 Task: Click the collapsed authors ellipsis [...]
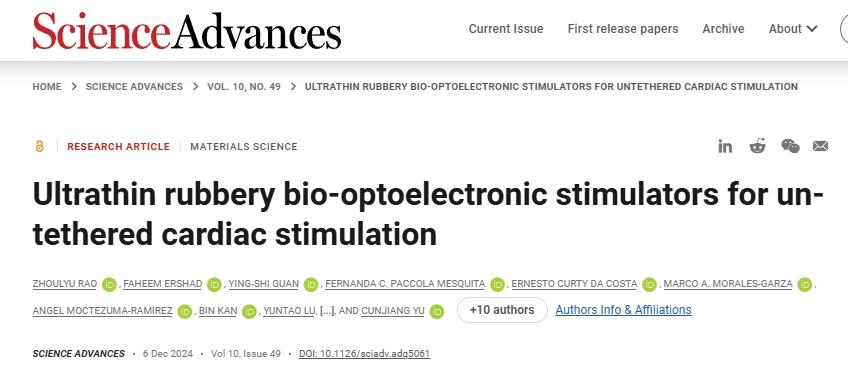[328, 311]
